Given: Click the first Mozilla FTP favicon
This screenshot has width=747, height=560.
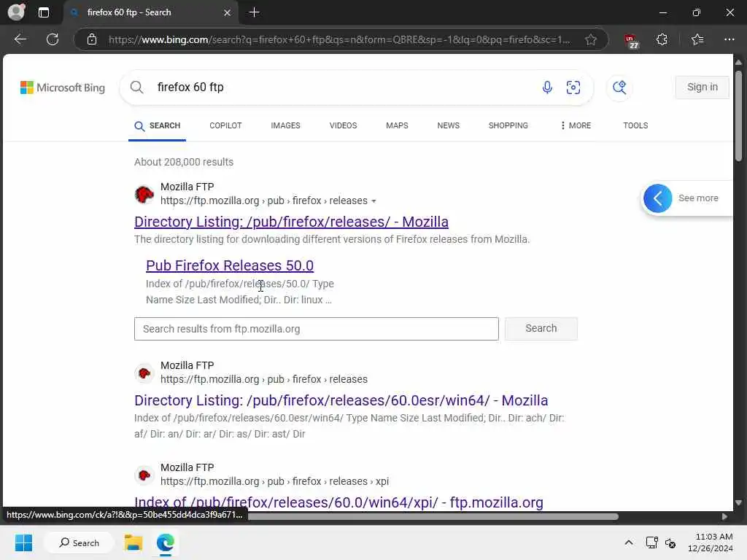Looking at the screenshot, I should click(144, 194).
